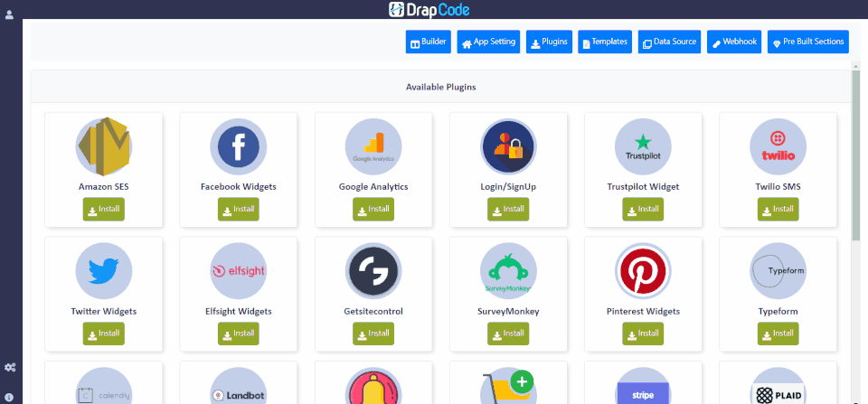Click the Trustpilot Widget label
Screen dimensions: 868x404
tap(643, 186)
